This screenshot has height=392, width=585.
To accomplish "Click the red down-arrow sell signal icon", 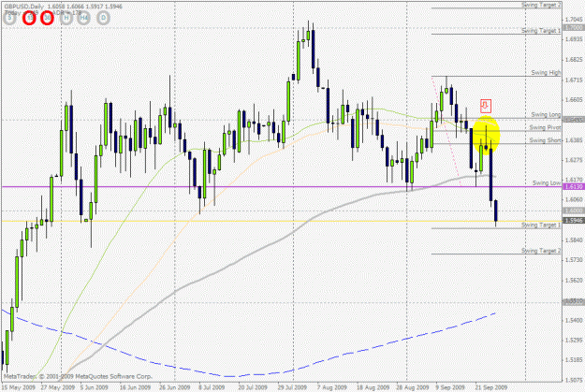I will pyautogui.click(x=486, y=106).
